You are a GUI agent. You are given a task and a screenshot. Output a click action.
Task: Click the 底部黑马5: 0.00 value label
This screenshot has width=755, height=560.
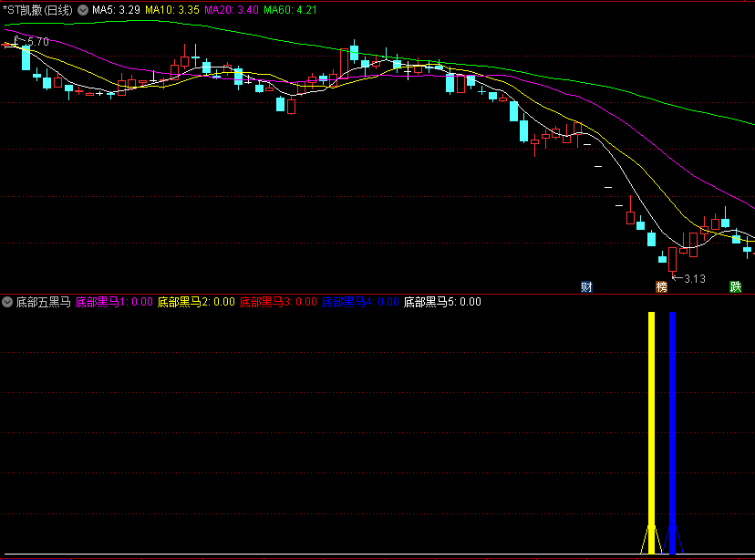point(442,302)
